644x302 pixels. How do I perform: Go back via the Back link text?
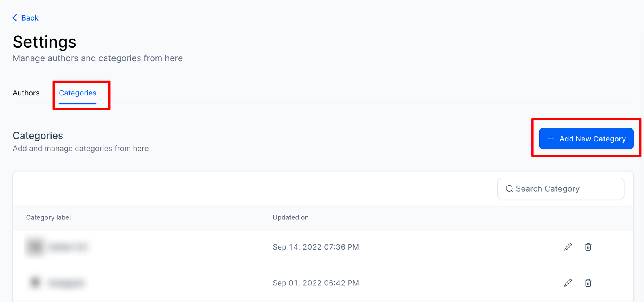coord(30,18)
